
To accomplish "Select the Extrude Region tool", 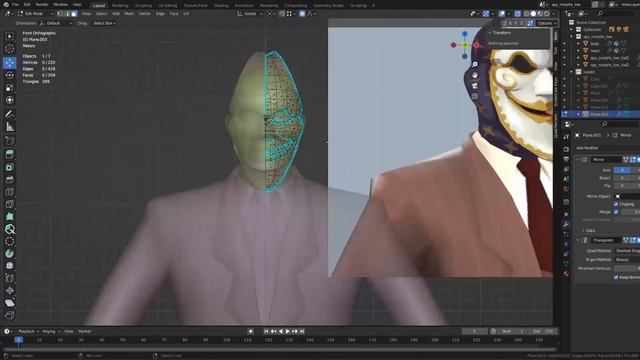I will click(x=10, y=154).
